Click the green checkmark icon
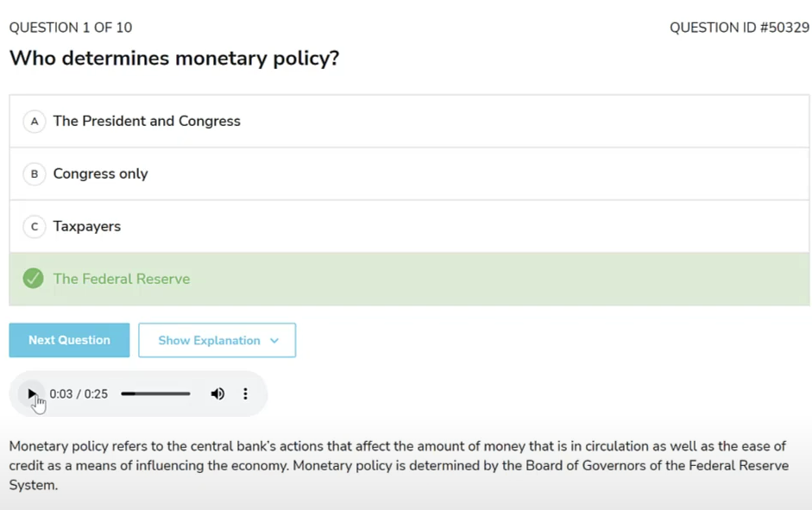812x510 pixels. (x=34, y=279)
